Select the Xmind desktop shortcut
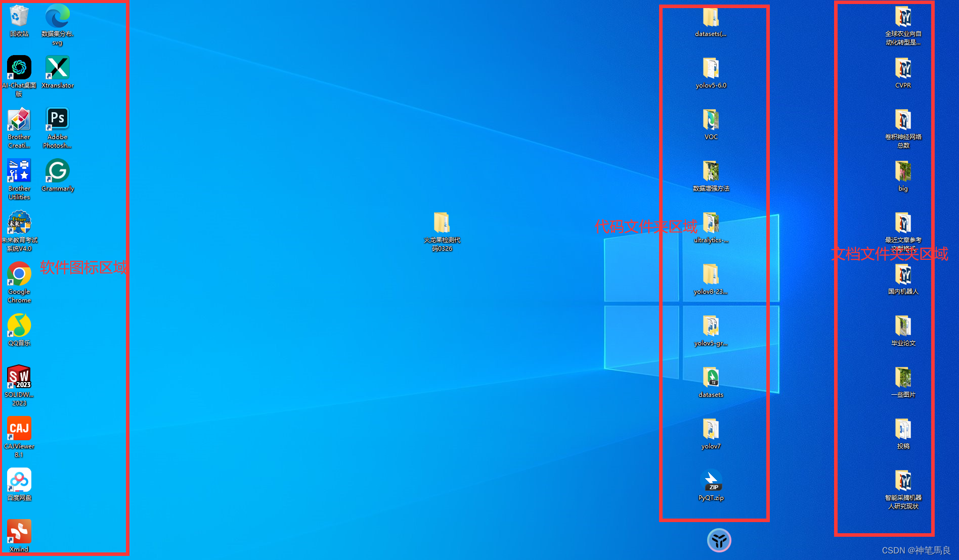The width and height of the screenshot is (959, 560). click(19, 532)
